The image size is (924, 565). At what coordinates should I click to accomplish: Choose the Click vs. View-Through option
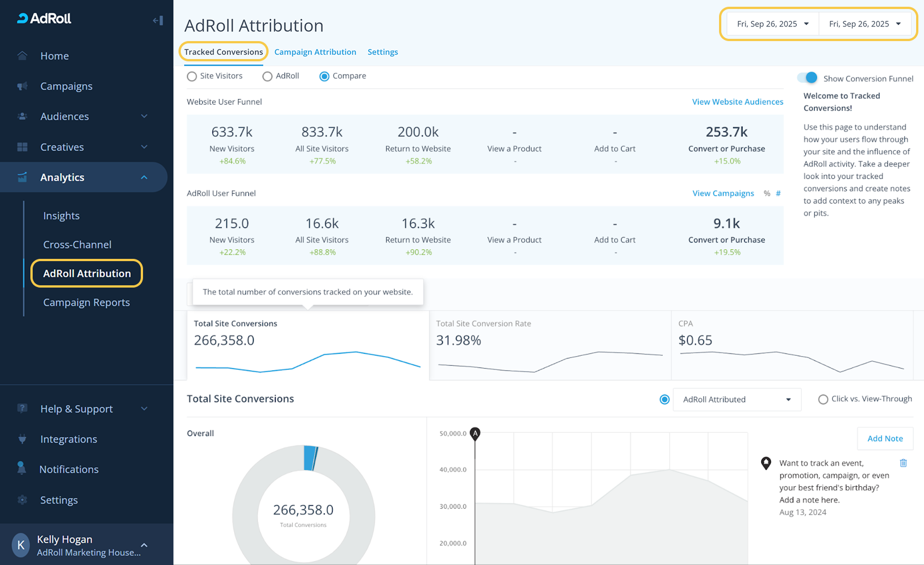tap(823, 400)
